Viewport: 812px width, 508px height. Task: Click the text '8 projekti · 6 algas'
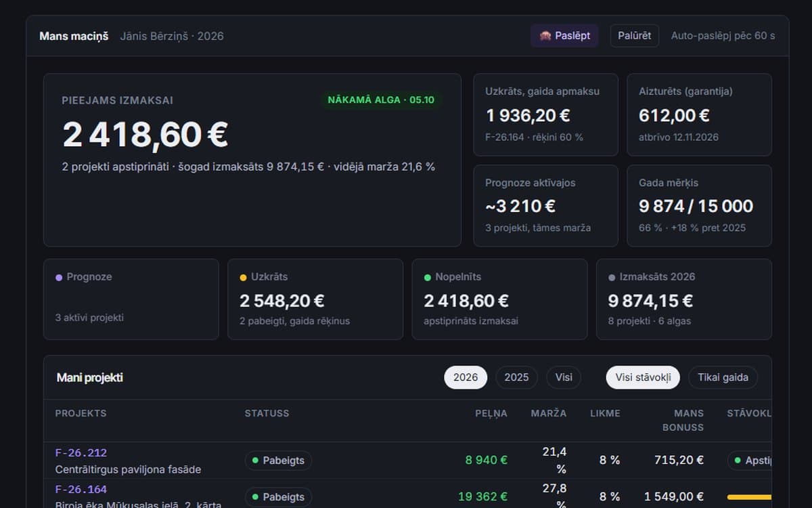pos(650,321)
